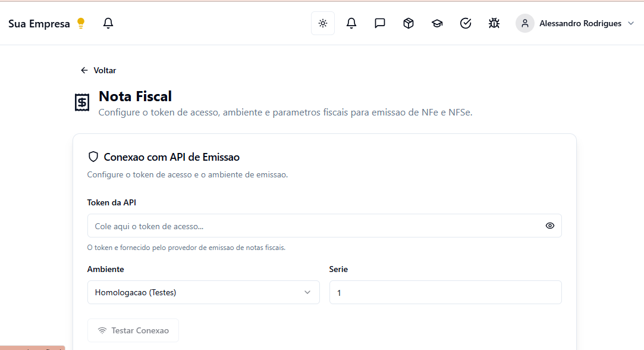The image size is (644, 350).
Task: Click the package/box icon in the toolbar
Action: 408,23
